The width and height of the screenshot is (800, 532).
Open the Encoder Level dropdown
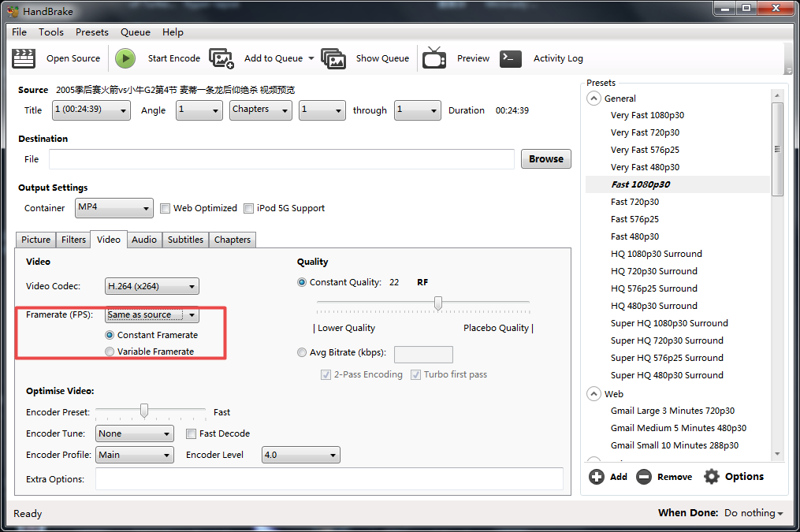click(301, 455)
